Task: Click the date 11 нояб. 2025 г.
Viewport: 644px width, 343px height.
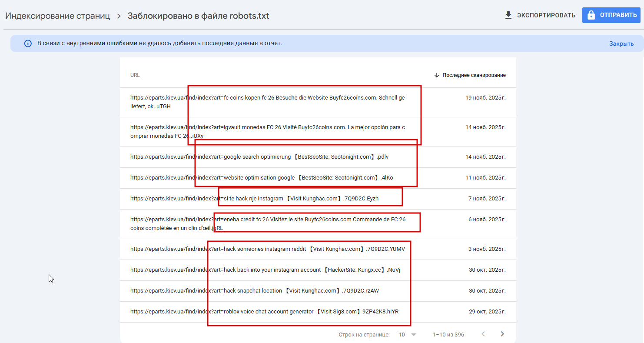Action: pyautogui.click(x=485, y=178)
